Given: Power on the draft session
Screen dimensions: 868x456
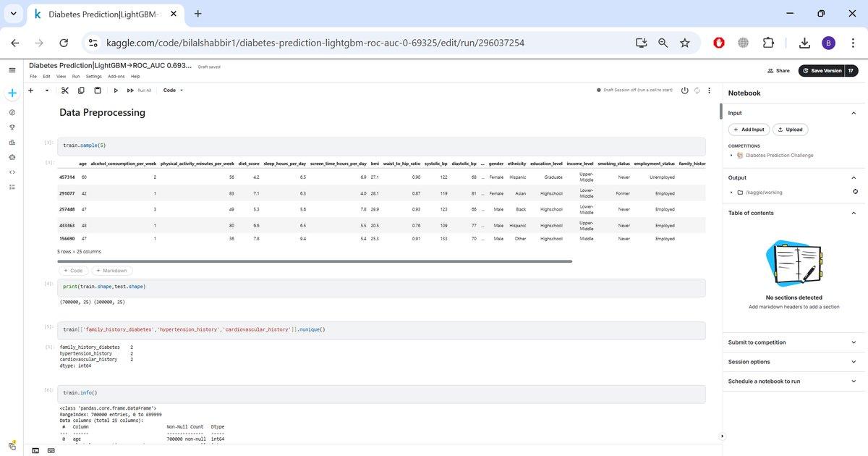Looking at the screenshot, I should click(x=684, y=90).
